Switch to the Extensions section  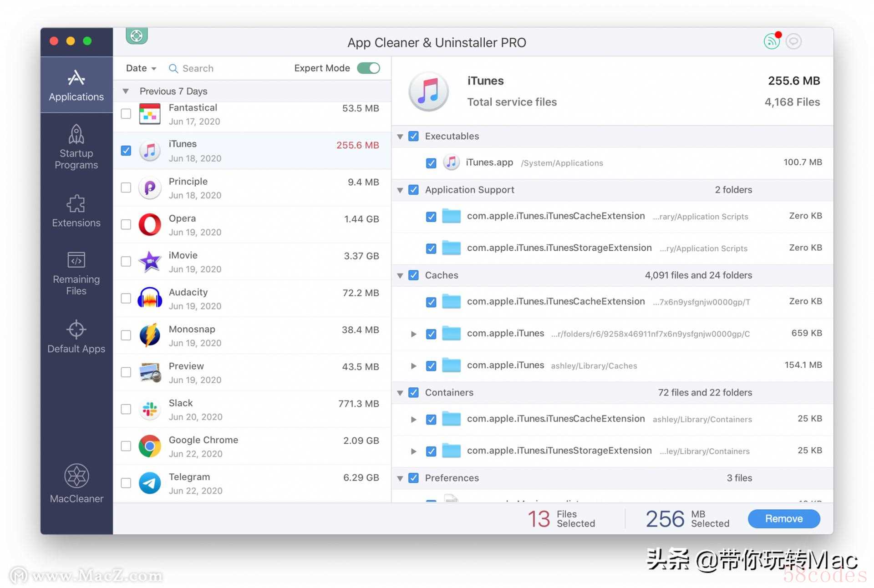[76, 211]
